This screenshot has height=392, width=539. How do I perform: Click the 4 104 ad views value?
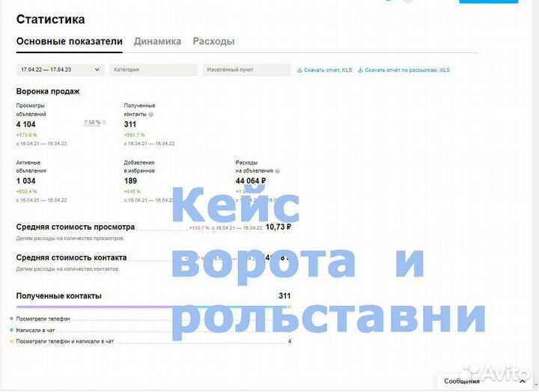coord(25,124)
